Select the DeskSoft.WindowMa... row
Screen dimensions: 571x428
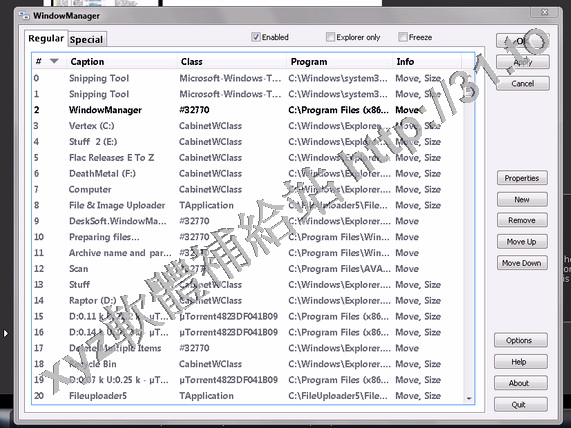248,221
